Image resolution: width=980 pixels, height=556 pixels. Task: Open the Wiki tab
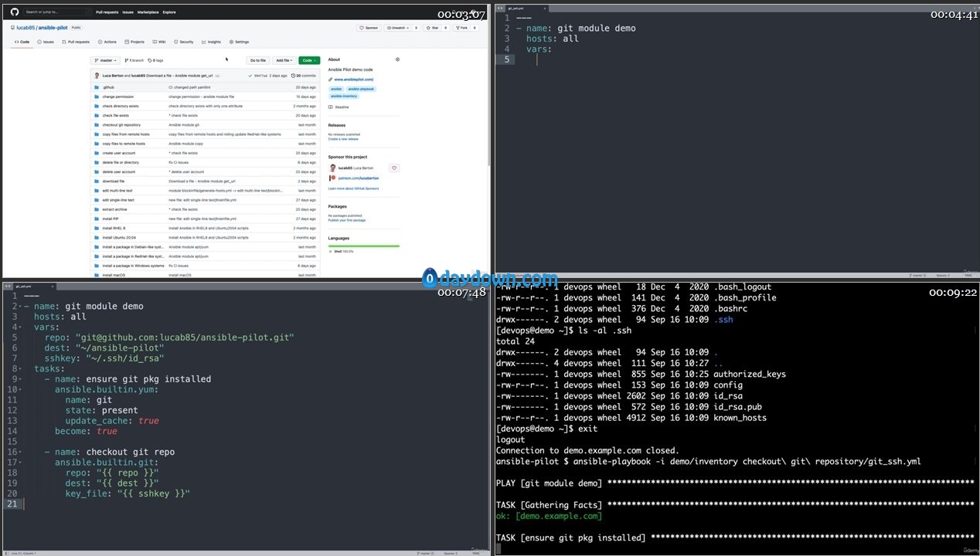click(159, 42)
